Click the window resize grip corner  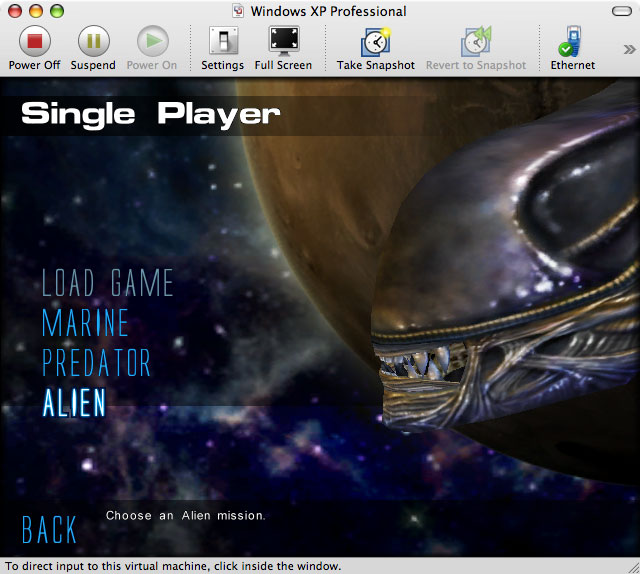pos(634,568)
